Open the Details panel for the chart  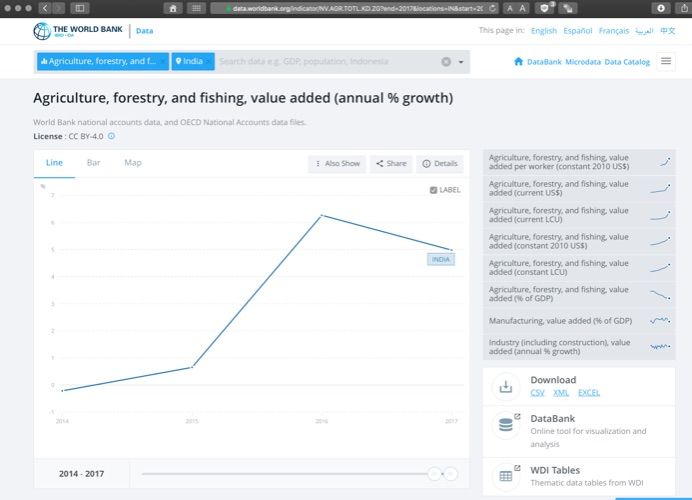[439, 163]
